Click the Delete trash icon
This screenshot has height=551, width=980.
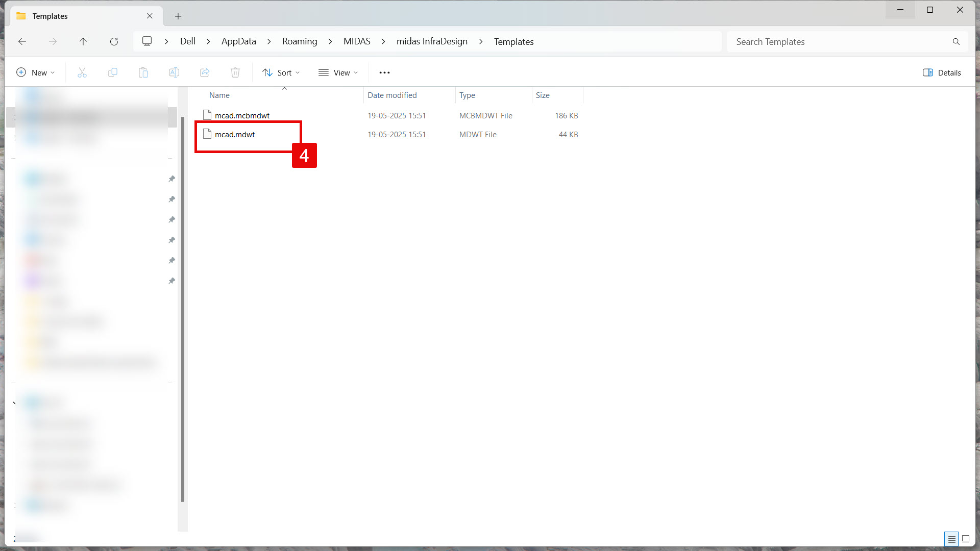[x=235, y=72]
